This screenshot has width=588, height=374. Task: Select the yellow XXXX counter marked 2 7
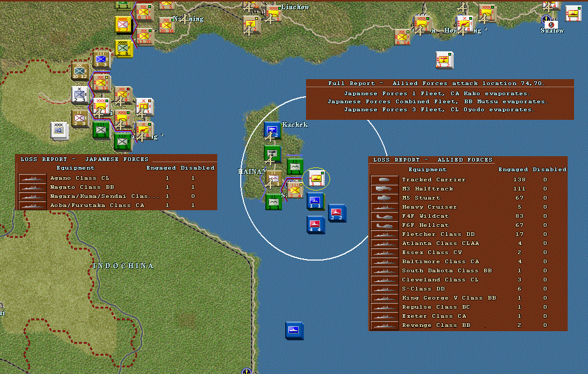click(123, 25)
